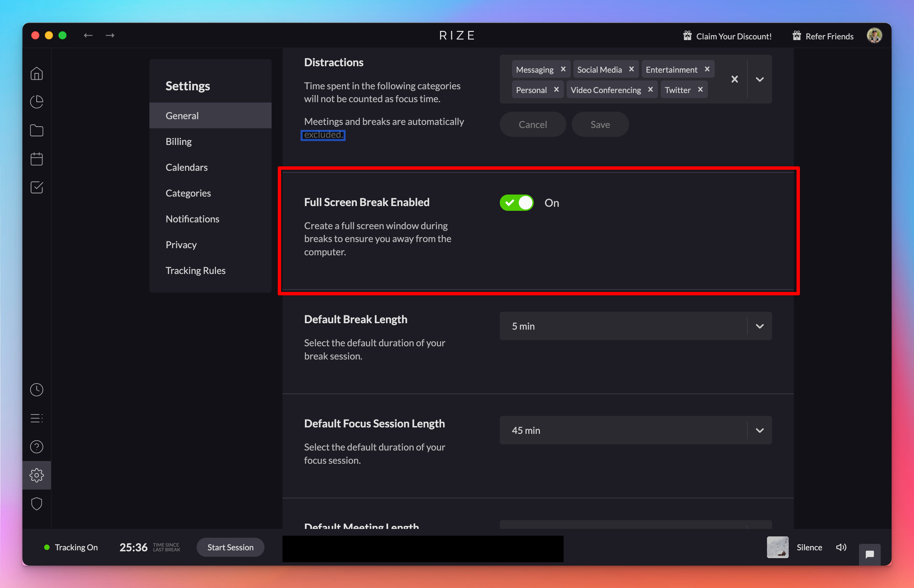Click Claim Your Discount link
The image size is (914, 588).
pos(734,36)
